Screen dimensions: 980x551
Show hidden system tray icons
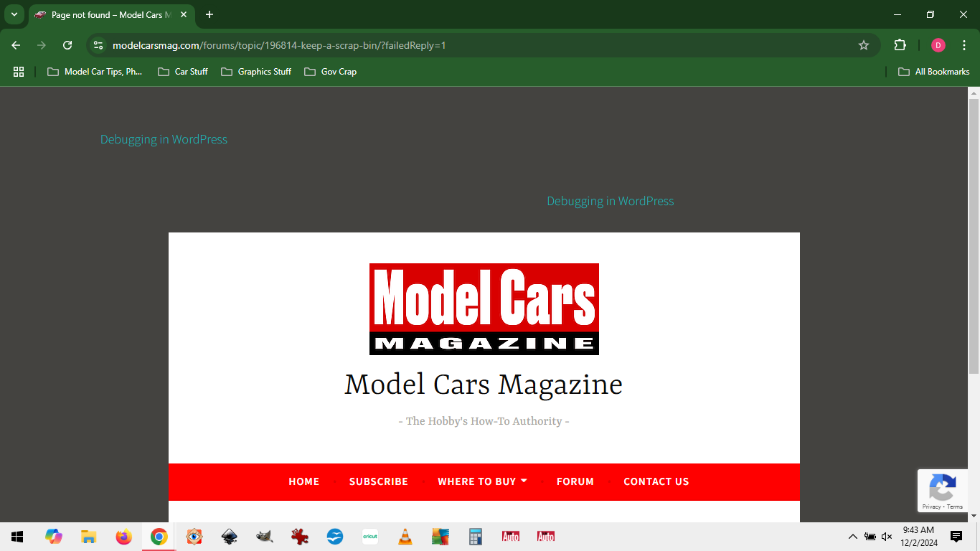tap(852, 537)
